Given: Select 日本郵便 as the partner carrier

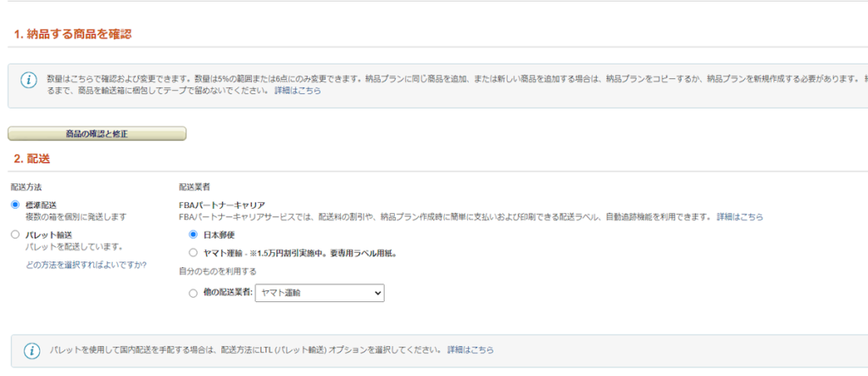Looking at the screenshot, I should tap(193, 234).
